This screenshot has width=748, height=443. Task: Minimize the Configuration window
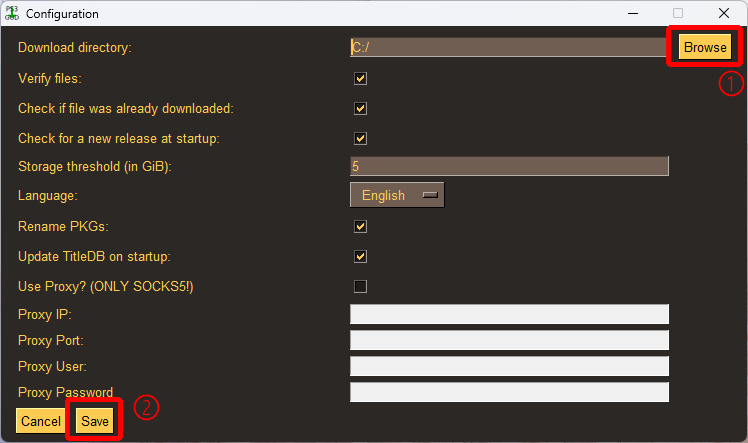(x=633, y=13)
